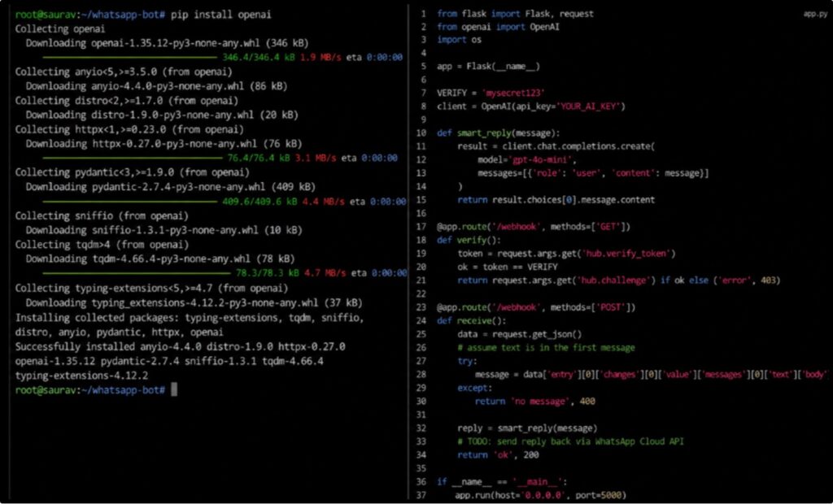Click line number 35 in the editor gutter

click(x=421, y=468)
